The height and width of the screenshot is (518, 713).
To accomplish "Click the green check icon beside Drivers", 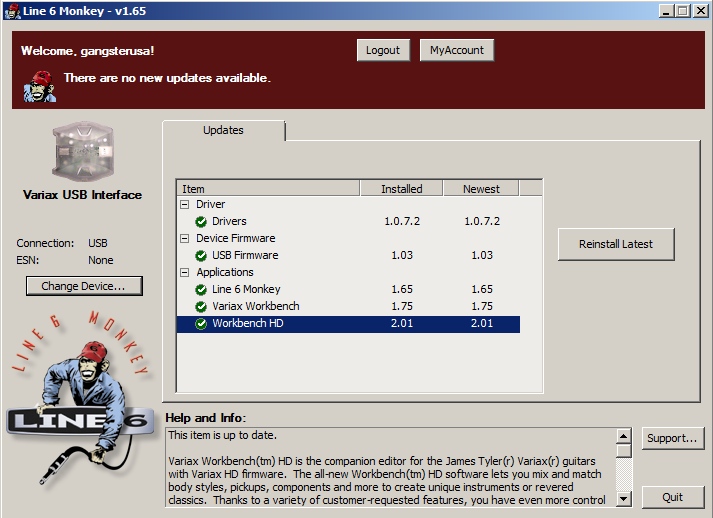I will (x=201, y=221).
